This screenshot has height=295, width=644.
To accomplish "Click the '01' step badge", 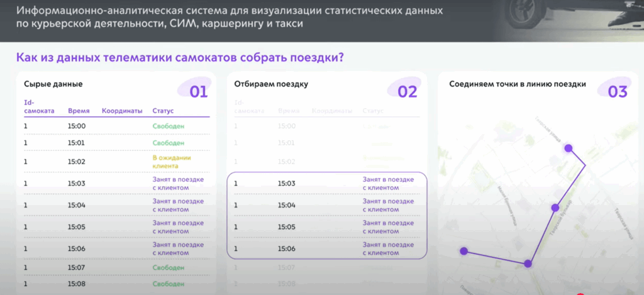I will coord(199,92).
